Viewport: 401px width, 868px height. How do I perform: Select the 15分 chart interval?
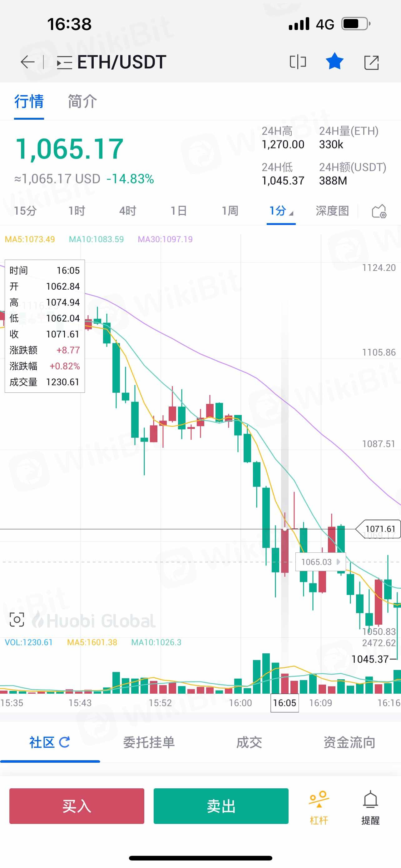tap(25, 211)
